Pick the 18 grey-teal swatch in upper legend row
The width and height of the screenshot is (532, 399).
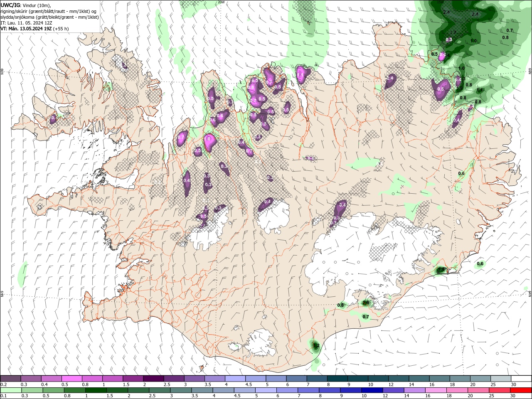(x=460, y=379)
